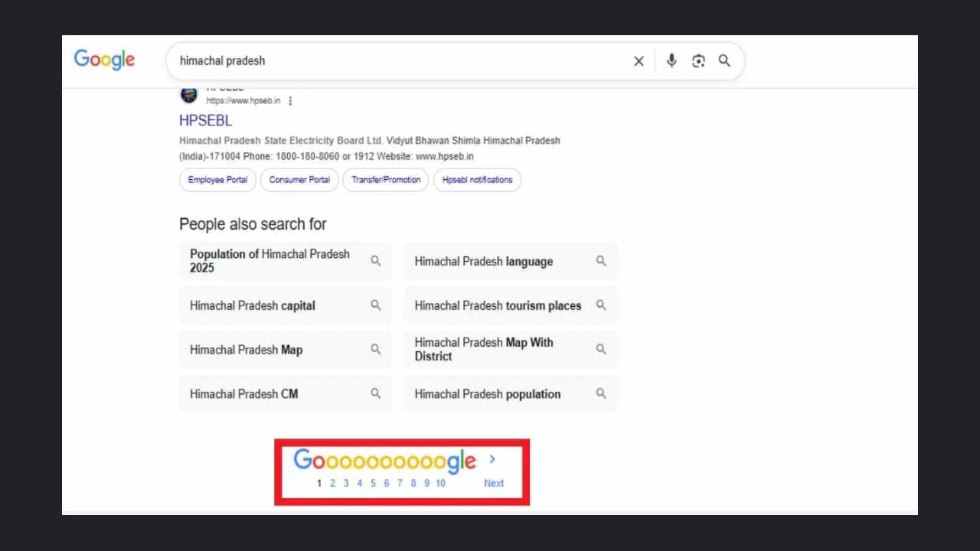Open the Consumer Portal sitelink chip
Viewport: 980px width, 551px height.
[x=299, y=180]
